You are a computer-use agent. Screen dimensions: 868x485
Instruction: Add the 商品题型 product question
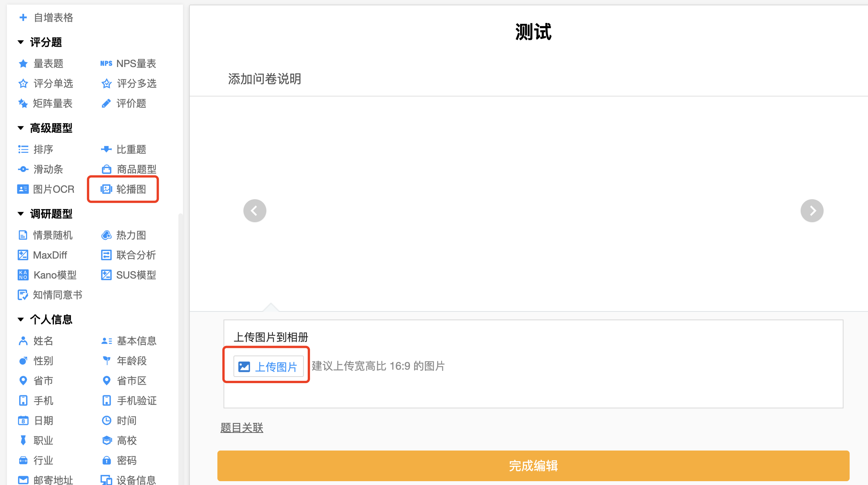(128, 169)
